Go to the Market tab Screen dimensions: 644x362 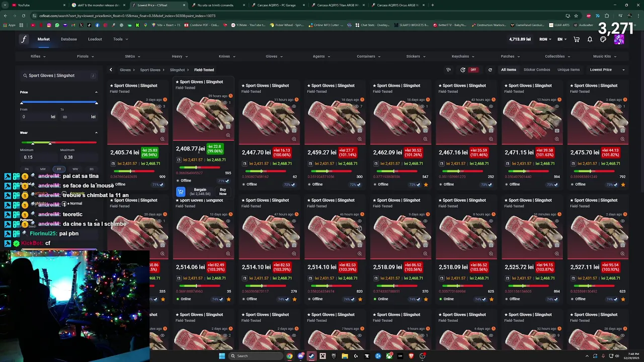[44, 39]
